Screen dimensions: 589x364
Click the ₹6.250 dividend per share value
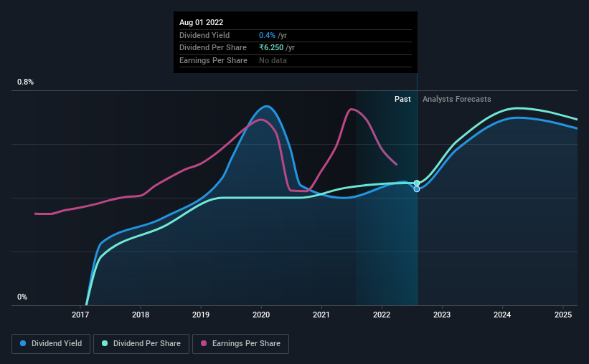tap(271, 48)
